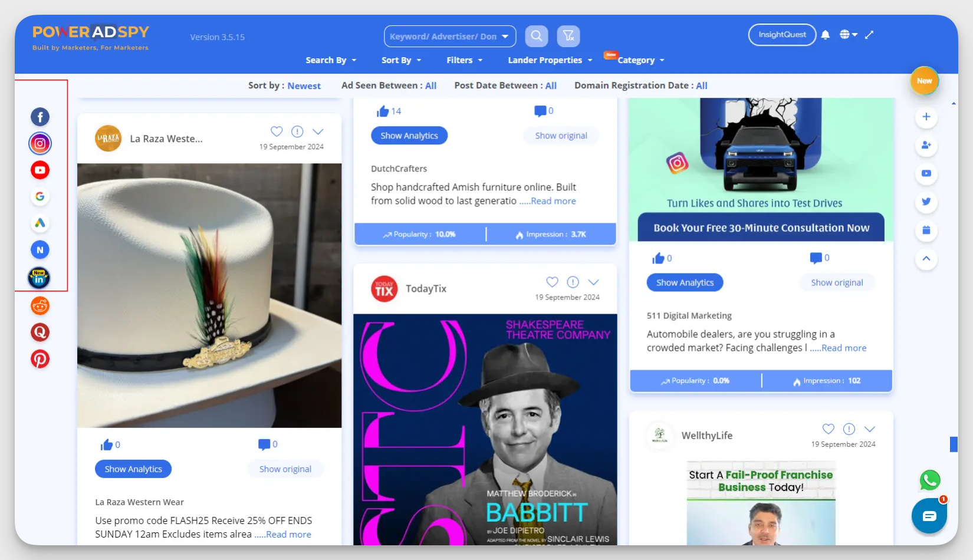Expand the La Raza Western ad chevron
Viewport: 973px width, 560px height.
[x=318, y=131]
